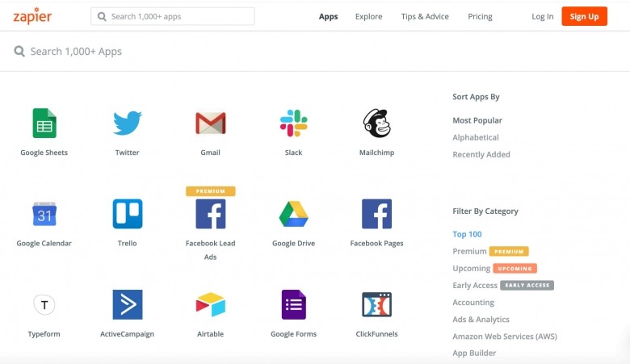Click the gray EARLY ACCESS tag
The height and width of the screenshot is (364, 630).
(x=527, y=286)
